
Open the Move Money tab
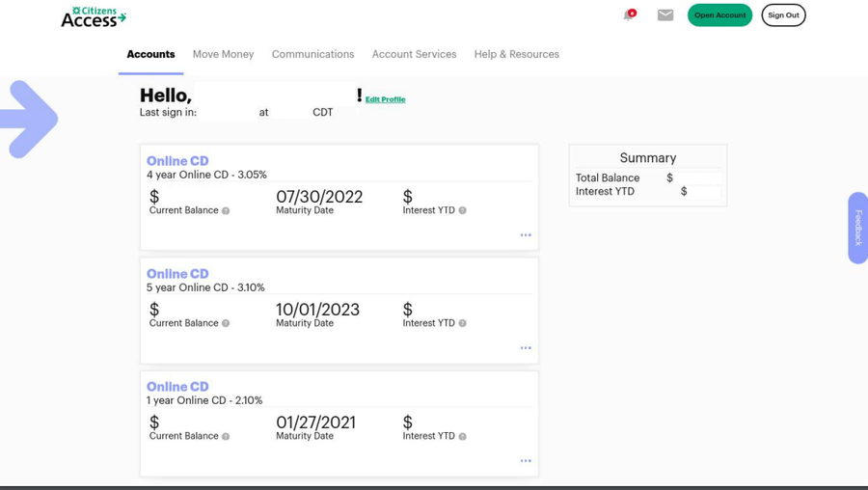[x=223, y=54]
